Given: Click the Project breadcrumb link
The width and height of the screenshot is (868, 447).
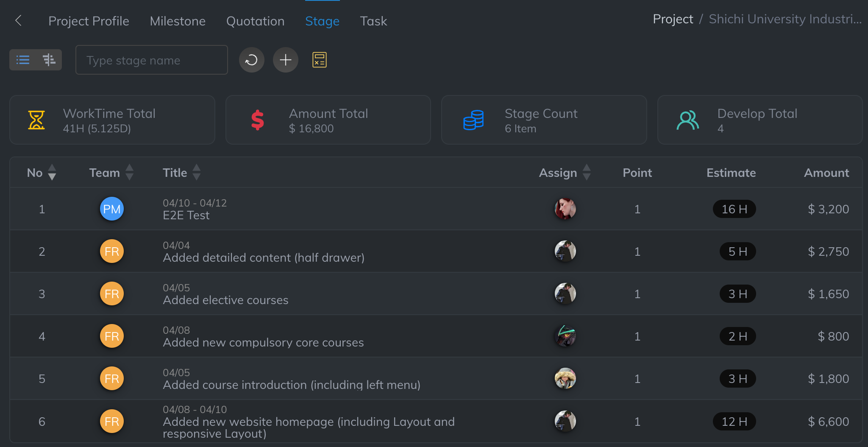Looking at the screenshot, I should click(673, 19).
